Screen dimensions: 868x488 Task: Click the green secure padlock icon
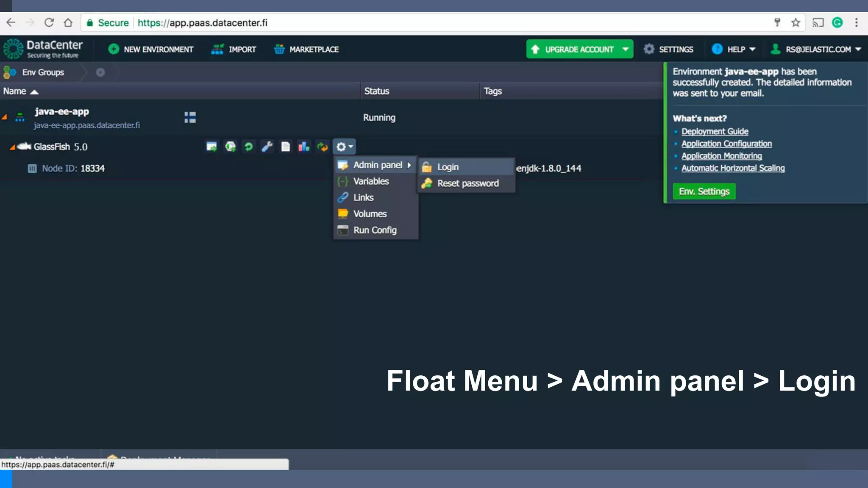pyautogui.click(x=90, y=23)
